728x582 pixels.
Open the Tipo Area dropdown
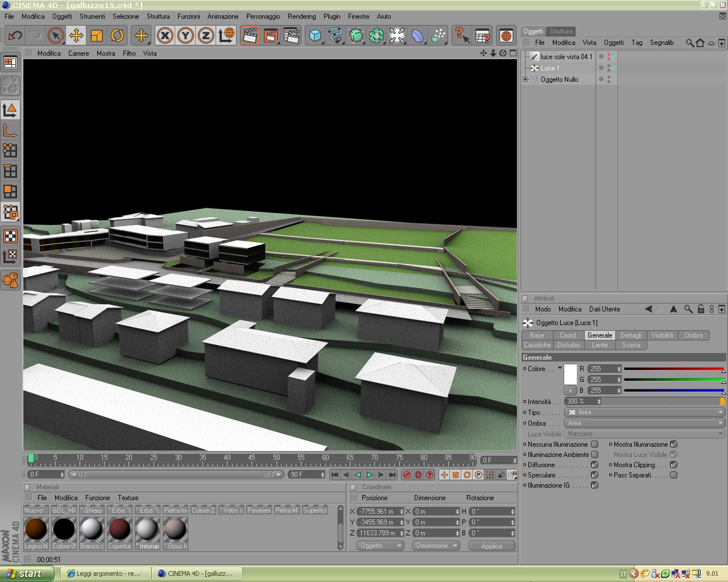pos(644,412)
